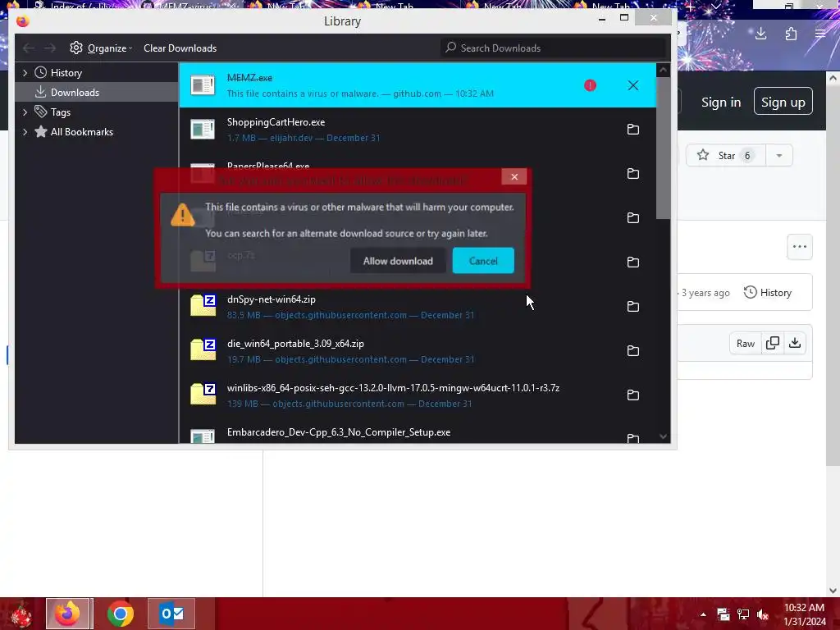Viewport: 840px width, 630px height.
Task: Click the Library back arrow
Action: tap(29, 48)
